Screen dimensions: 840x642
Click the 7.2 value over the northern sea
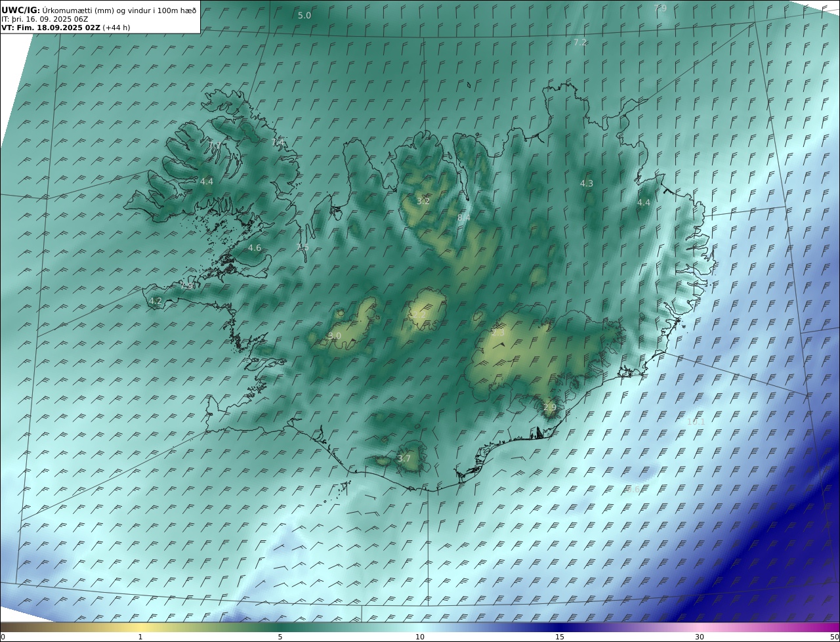tap(580, 42)
